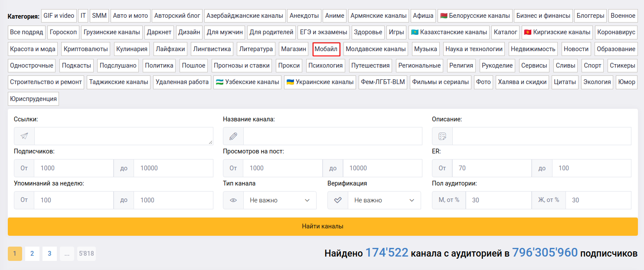Click the 174'522 found channels count
The image size is (644, 270).
(387, 253)
